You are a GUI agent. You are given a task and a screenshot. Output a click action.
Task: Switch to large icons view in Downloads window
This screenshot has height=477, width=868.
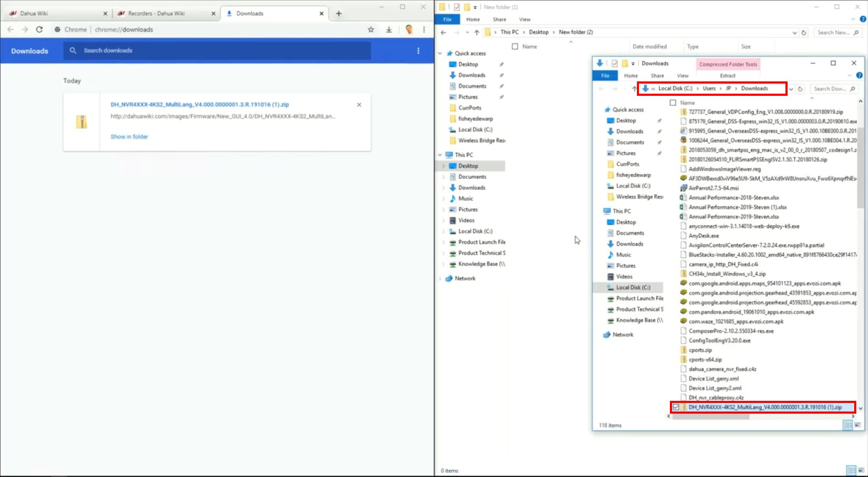pos(857,425)
